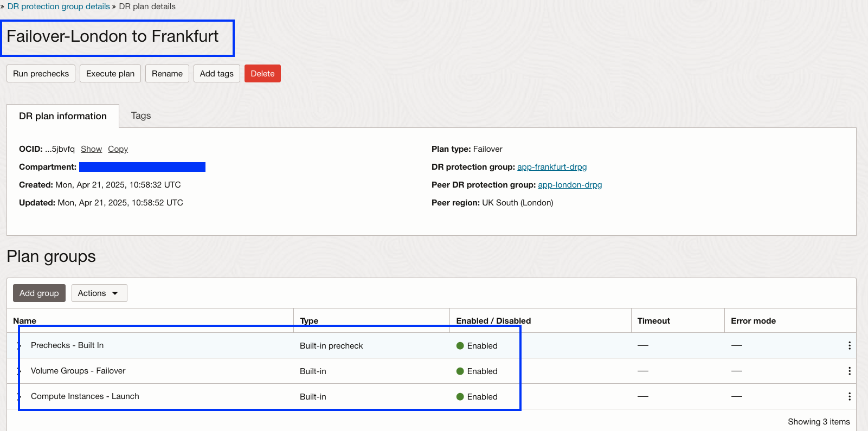Screen dimensions: 868x431
Task: Click the Created date value
Action: tap(118, 185)
